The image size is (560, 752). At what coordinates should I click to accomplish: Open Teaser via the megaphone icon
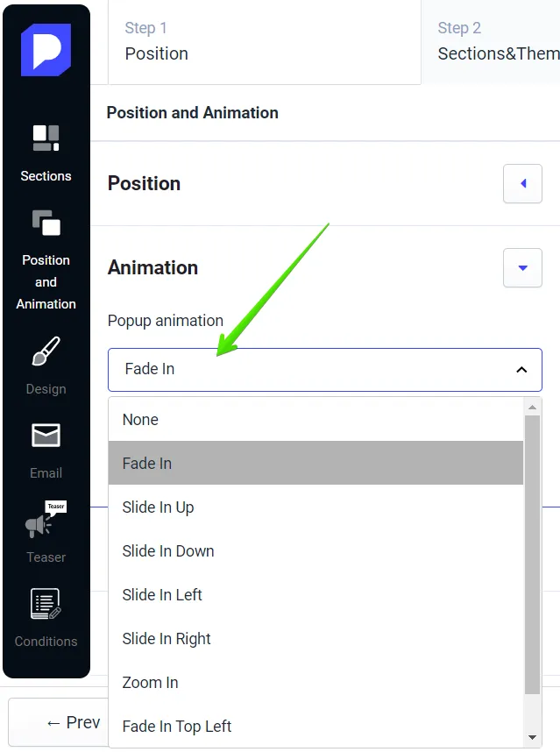pyautogui.click(x=46, y=523)
